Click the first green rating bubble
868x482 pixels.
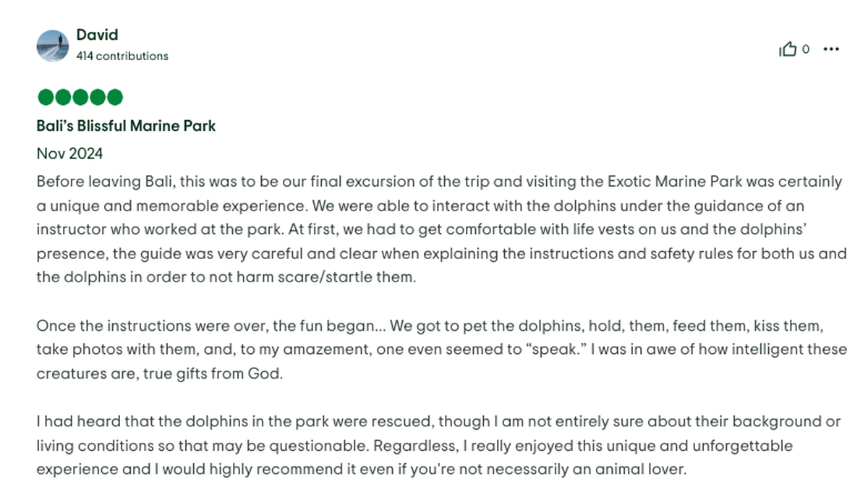(x=45, y=97)
